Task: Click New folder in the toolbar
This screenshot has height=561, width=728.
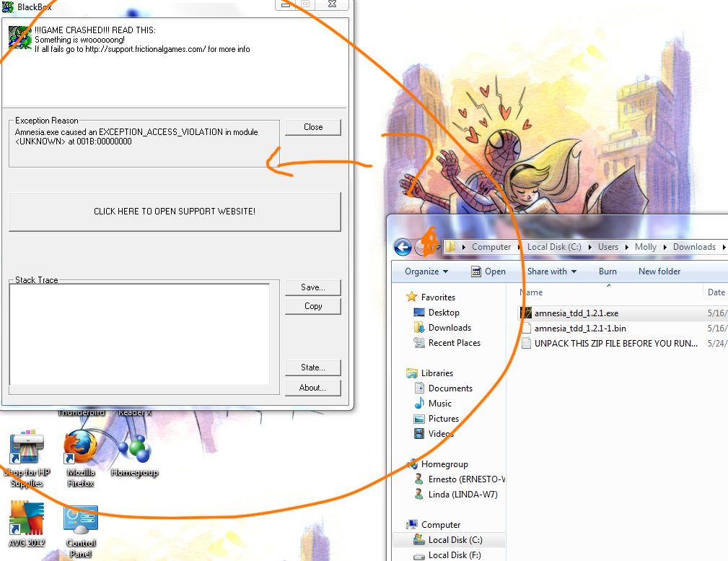Action: (x=659, y=271)
